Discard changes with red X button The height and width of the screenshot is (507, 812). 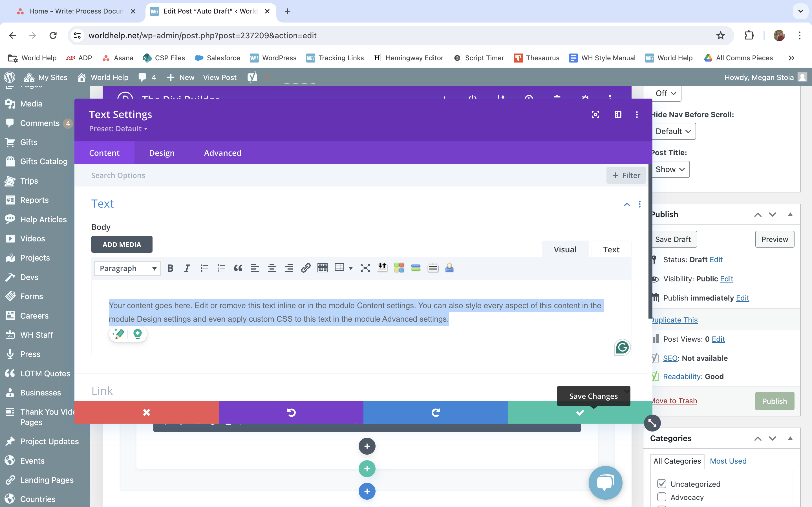[x=147, y=412]
